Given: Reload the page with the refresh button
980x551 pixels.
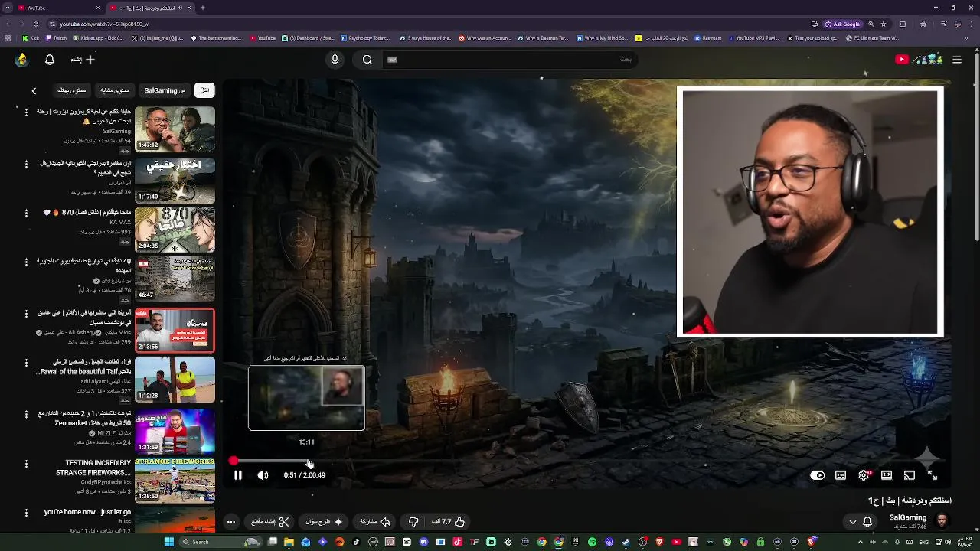Looking at the screenshot, I should 35,24.
